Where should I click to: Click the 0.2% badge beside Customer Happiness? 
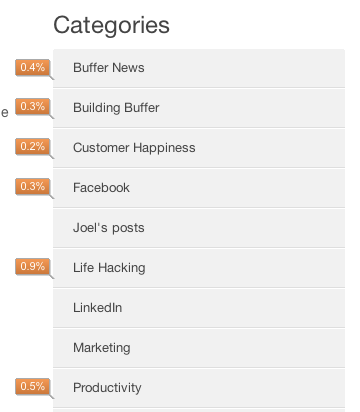pos(32,147)
